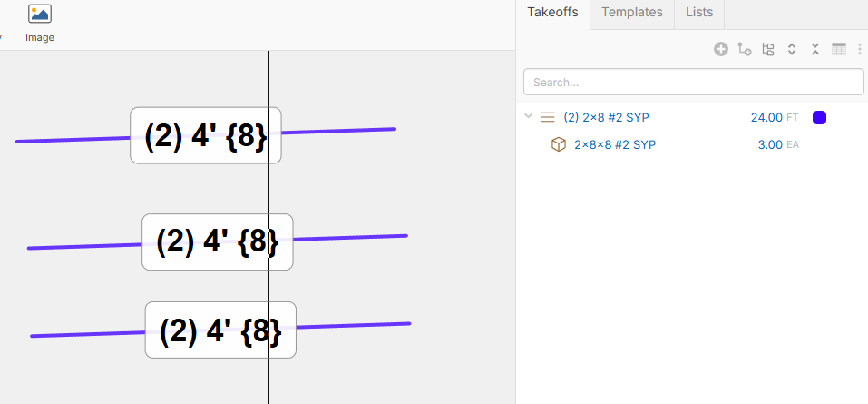868x404 pixels.
Task: Click the 24.00 FT quantity value
Action: tap(774, 117)
